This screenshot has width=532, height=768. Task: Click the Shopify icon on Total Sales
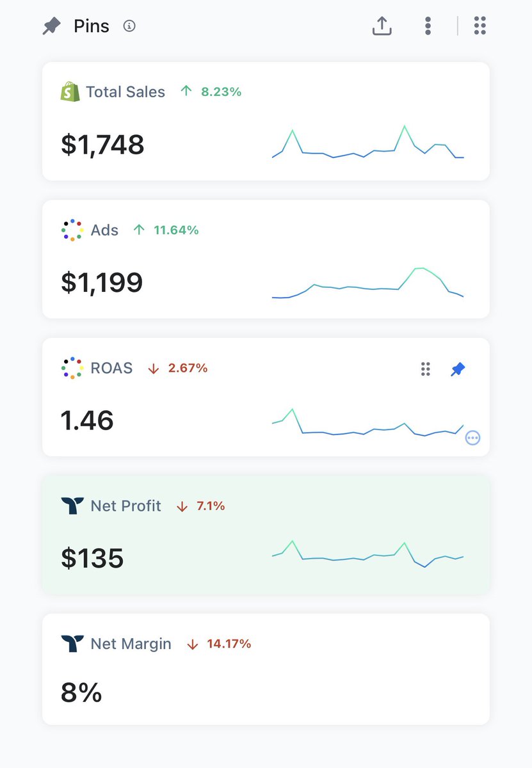click(70, 92)
